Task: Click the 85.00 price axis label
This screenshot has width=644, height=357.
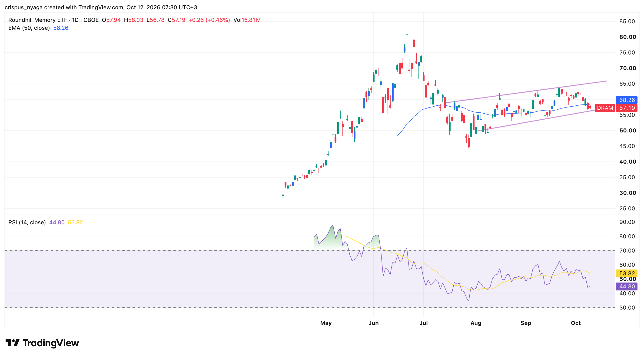Action: coord(627,21)
